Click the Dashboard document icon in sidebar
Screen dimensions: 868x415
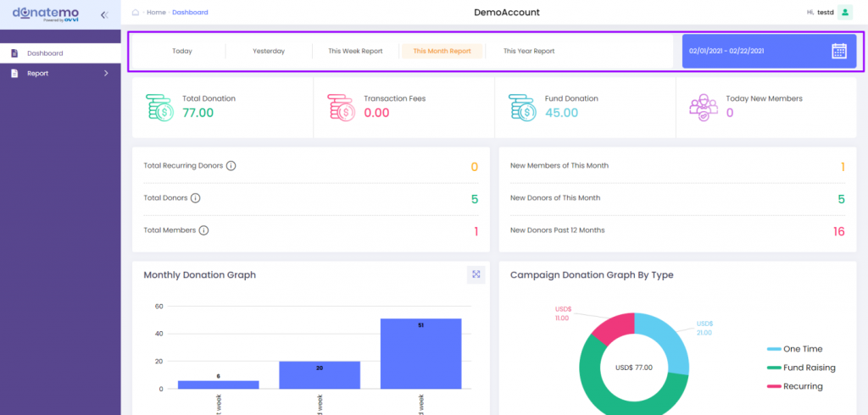[x=15, y=53]
